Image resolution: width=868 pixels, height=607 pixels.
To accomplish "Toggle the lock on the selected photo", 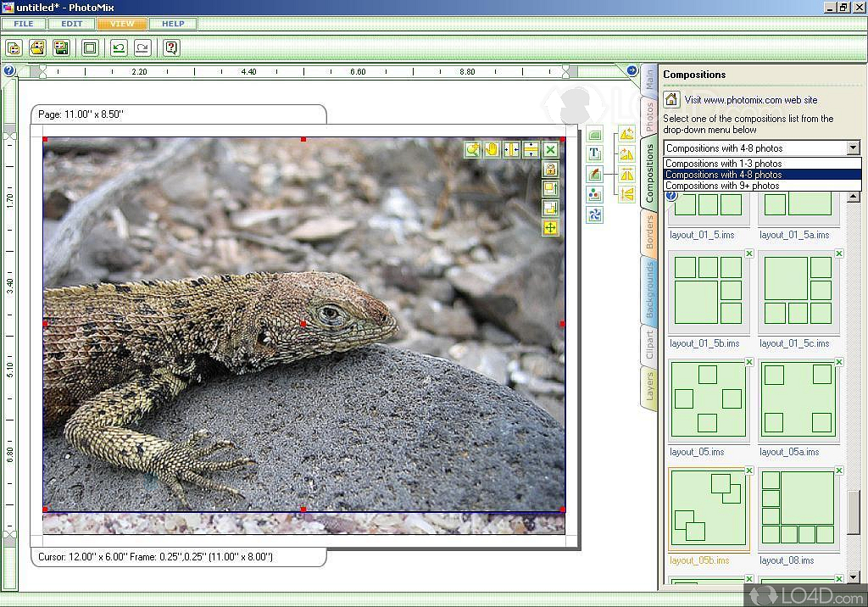I will (549, 169).
